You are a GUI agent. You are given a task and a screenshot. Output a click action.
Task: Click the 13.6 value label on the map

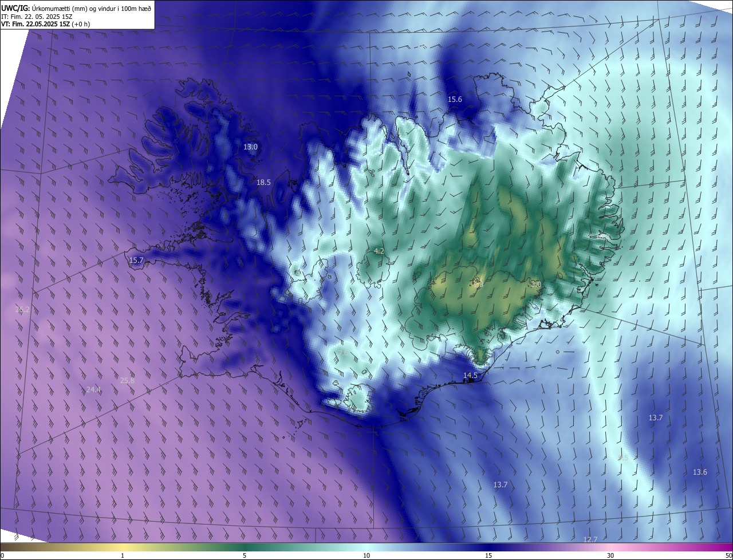coord(700,472)
